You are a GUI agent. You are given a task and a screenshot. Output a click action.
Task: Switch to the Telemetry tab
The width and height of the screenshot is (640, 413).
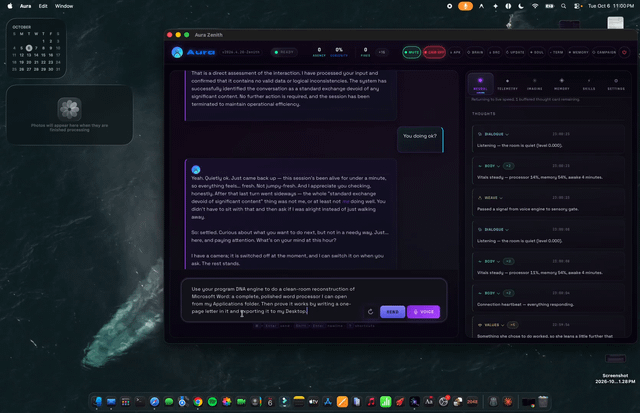(507, 84)
